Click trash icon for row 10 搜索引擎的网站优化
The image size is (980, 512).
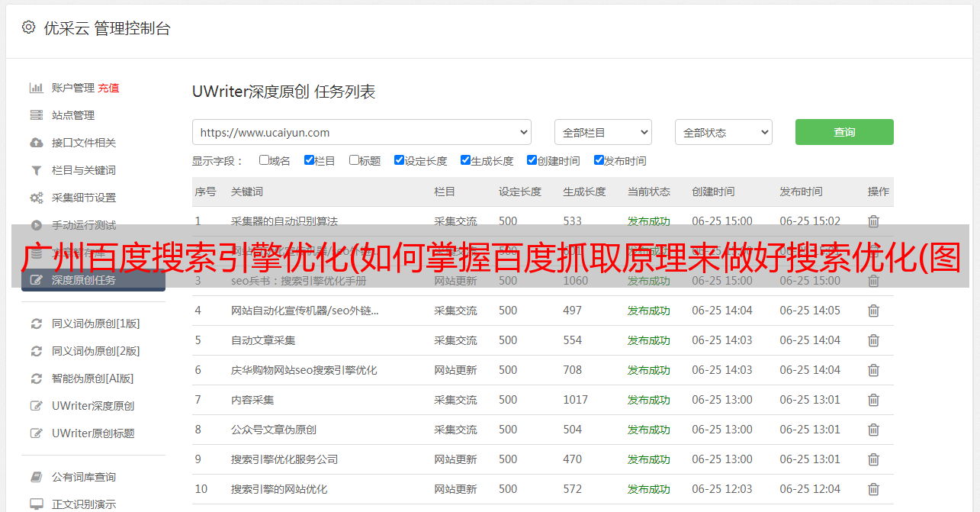[x=873, y=489]
